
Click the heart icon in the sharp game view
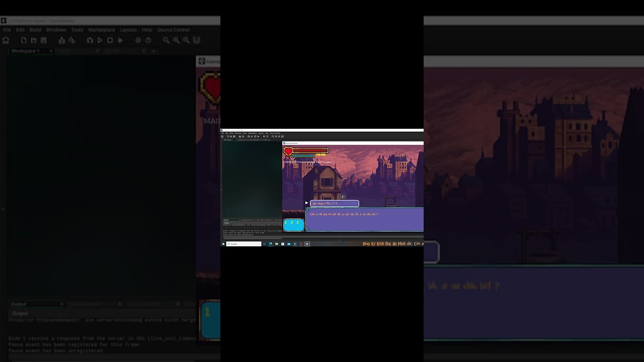[288, 151]
